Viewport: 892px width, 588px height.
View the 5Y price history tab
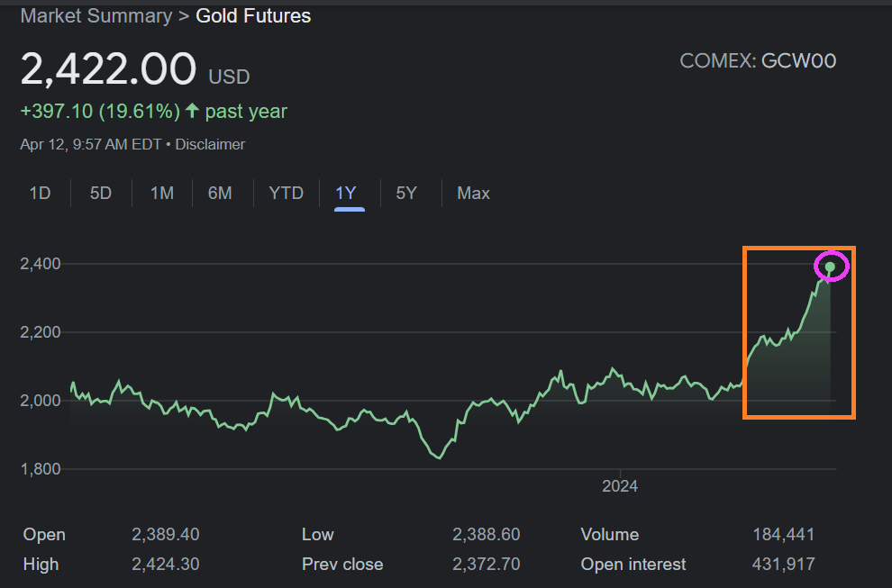[x=406, y=193]
